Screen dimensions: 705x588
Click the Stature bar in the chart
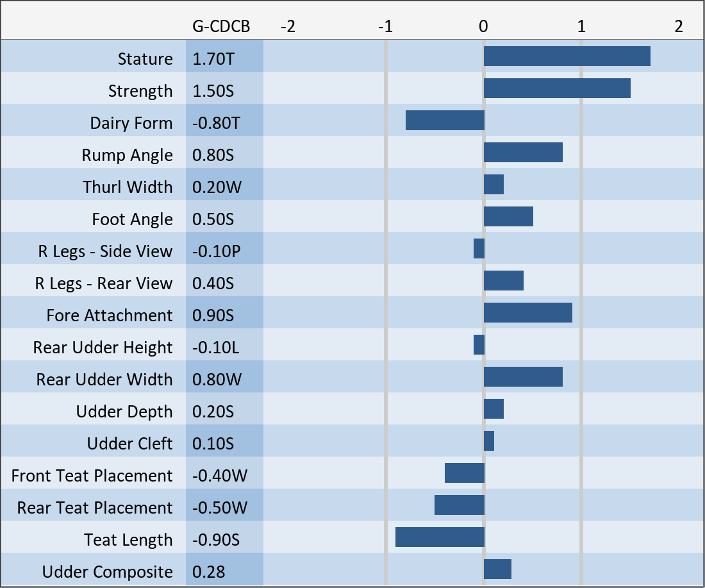coord(567,56)
